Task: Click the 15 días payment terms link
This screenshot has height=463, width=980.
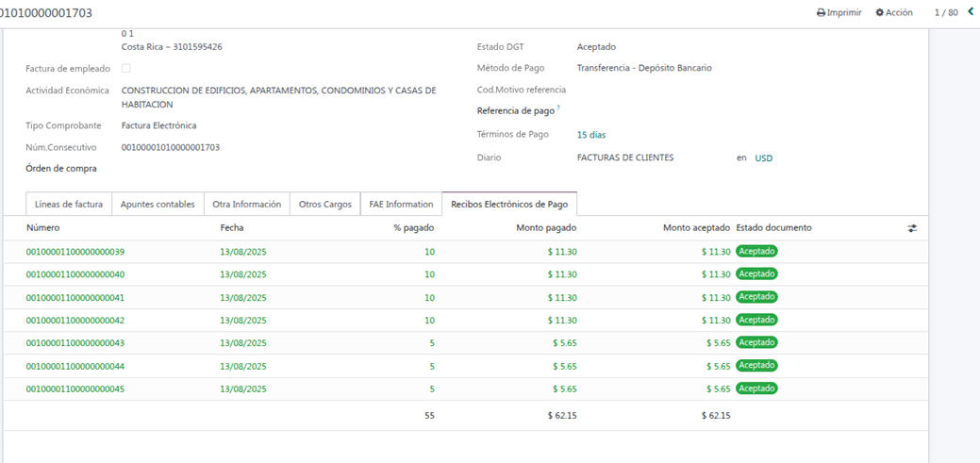Action: tap(590, 135)
